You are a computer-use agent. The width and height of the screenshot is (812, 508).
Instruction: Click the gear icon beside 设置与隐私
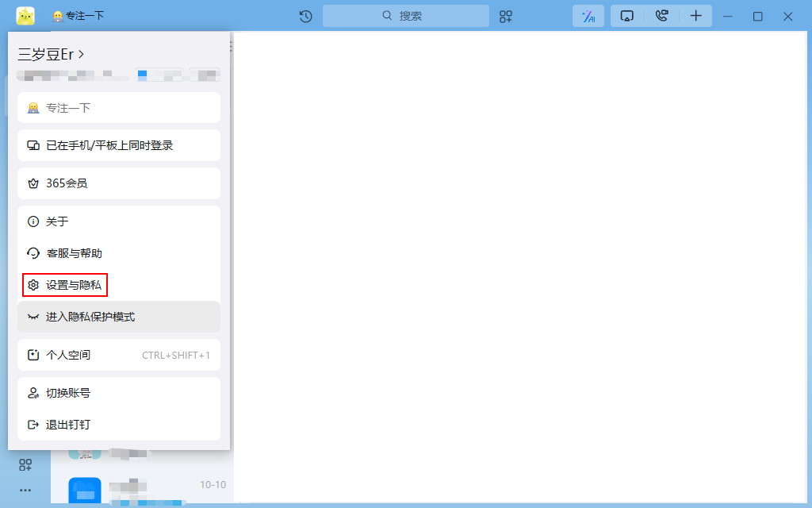point(33,285)
